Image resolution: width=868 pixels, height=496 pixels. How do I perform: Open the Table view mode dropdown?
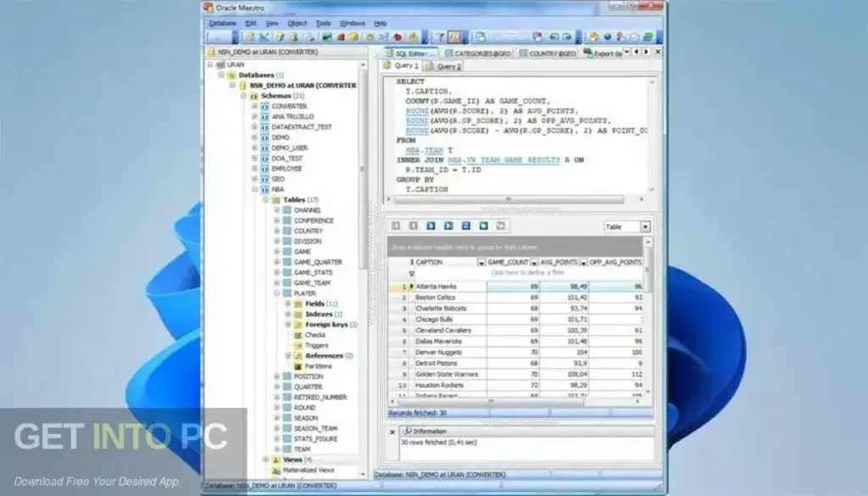[644, 226]
